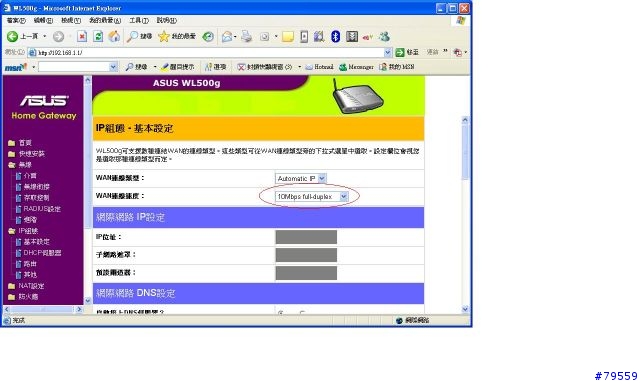Open the DHCP server sidebar page

click(x=38, y=253)
